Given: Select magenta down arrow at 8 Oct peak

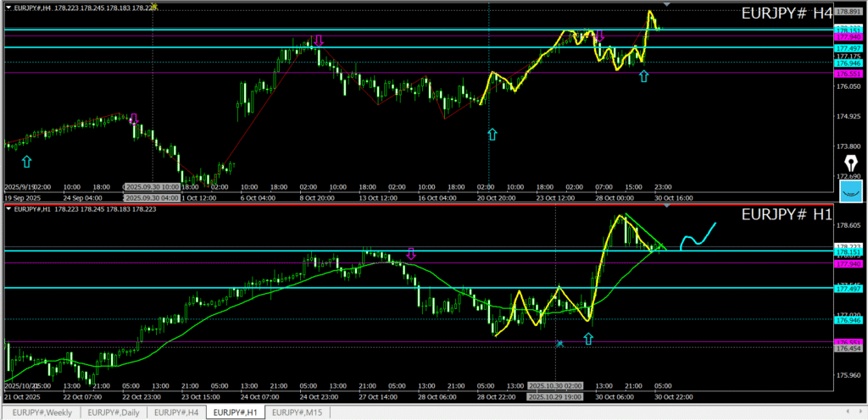Looking at the screenshot, I should coord(319,41).
